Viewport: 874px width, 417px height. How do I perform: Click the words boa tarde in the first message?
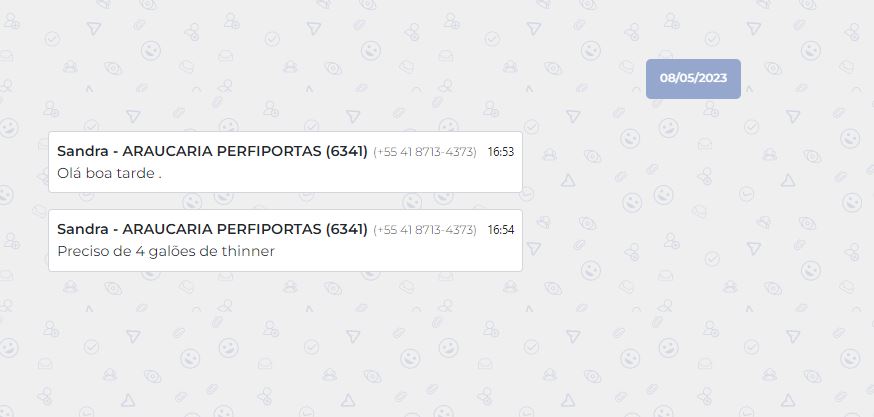coord(120,173)
